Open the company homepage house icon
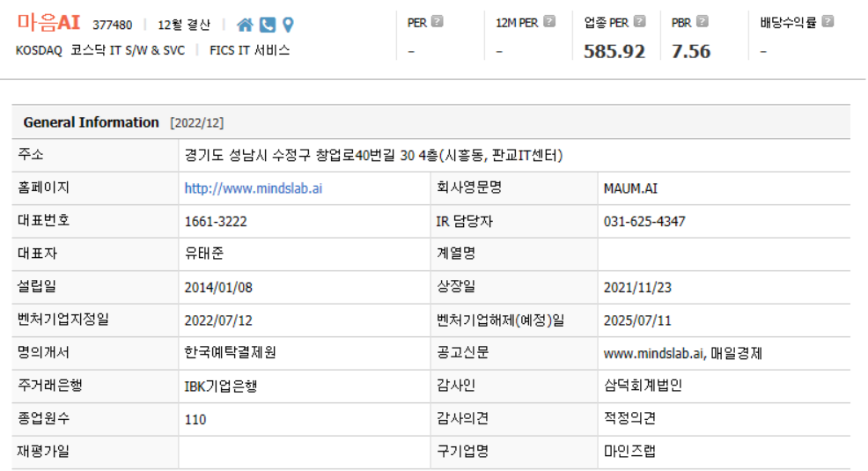The width and height of the screenshot is (868, 471). pos(245,25)
